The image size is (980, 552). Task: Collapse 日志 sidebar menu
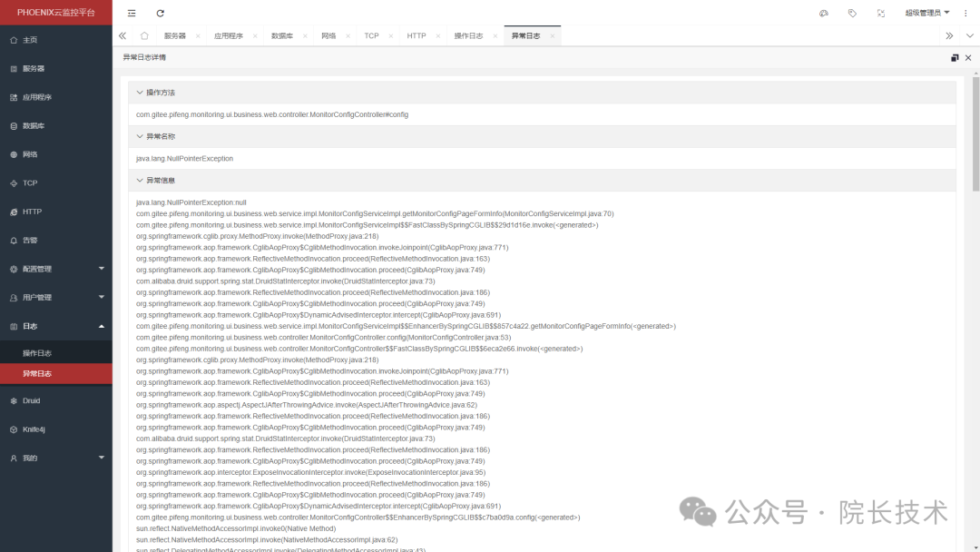click(56, 326)
